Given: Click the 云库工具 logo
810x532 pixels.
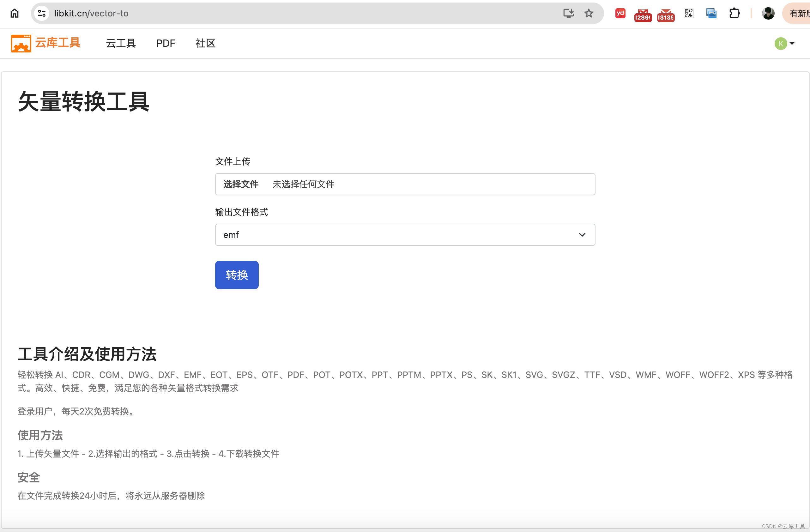Looking at the screenshot, I should 45,43.
